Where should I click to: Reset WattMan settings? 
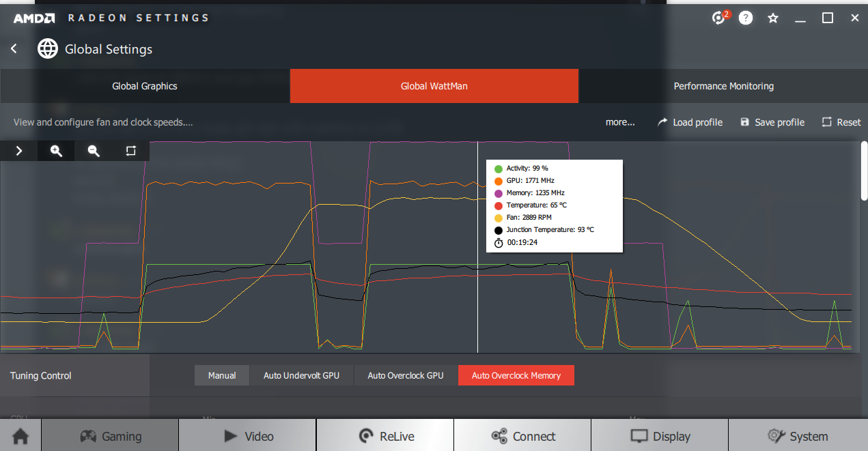point(841,122)
